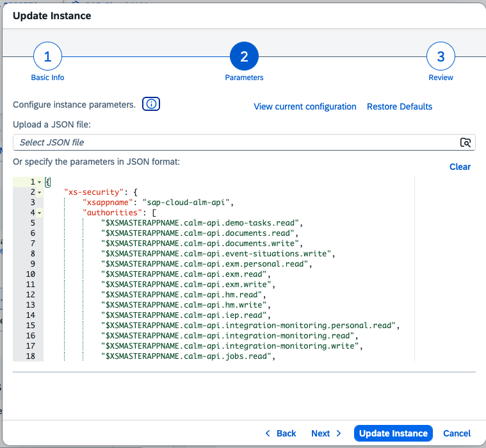
Task: Click the iep.read authority line
Action: 186,315
